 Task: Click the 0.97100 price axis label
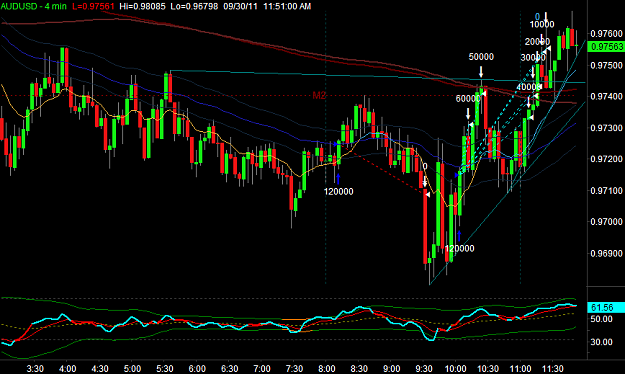606,191
